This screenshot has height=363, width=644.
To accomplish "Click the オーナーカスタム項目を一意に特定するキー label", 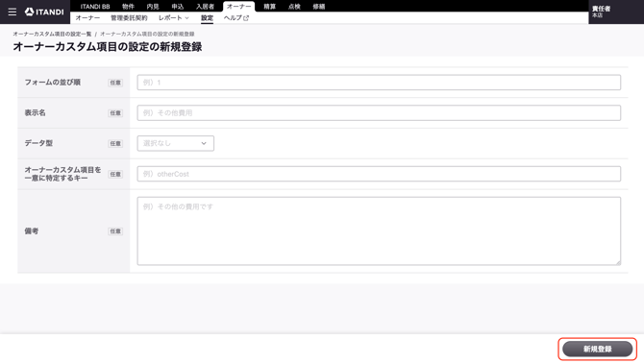I will (x=62, y=174).
